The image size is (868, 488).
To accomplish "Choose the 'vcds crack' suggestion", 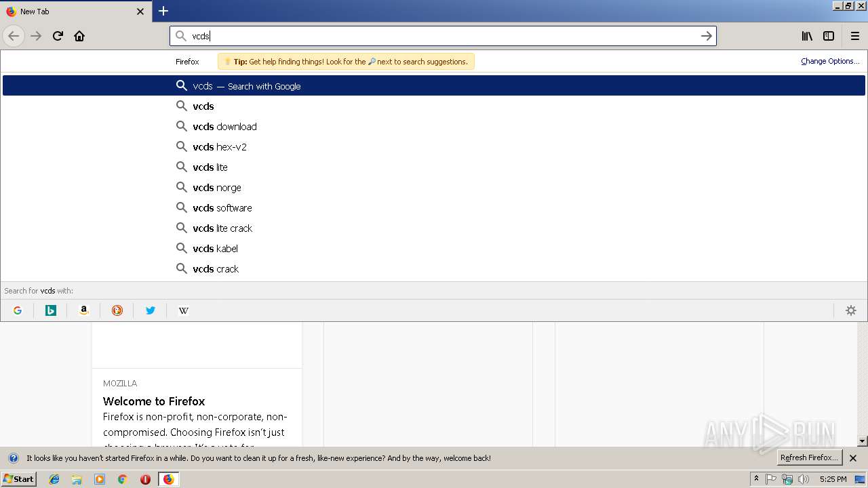I will coord(434,268).
